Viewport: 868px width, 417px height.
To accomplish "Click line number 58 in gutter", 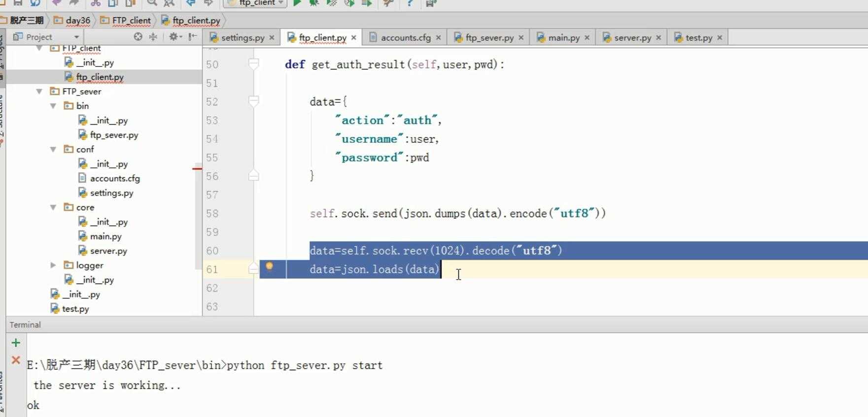I will pyautogui.click(x=212, y=213).
